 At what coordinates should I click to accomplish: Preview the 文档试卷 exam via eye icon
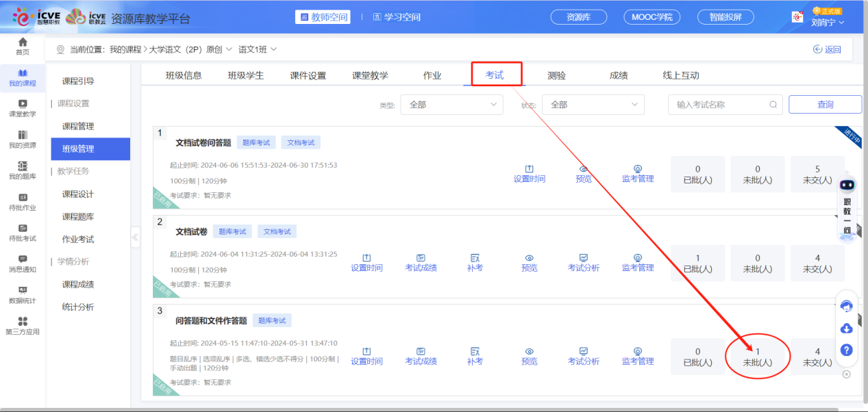point(529,263)
